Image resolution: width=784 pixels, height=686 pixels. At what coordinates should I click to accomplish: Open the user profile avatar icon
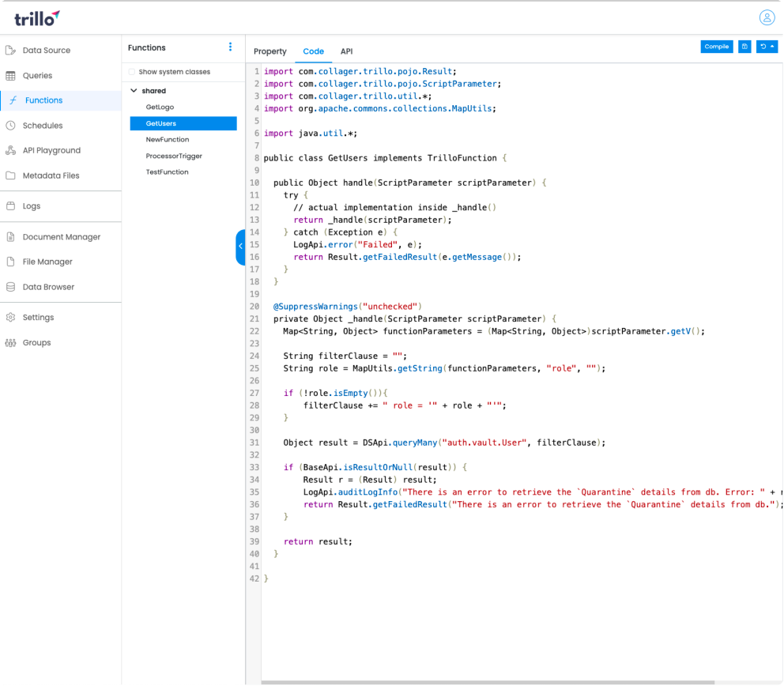[x=767, y=17]
